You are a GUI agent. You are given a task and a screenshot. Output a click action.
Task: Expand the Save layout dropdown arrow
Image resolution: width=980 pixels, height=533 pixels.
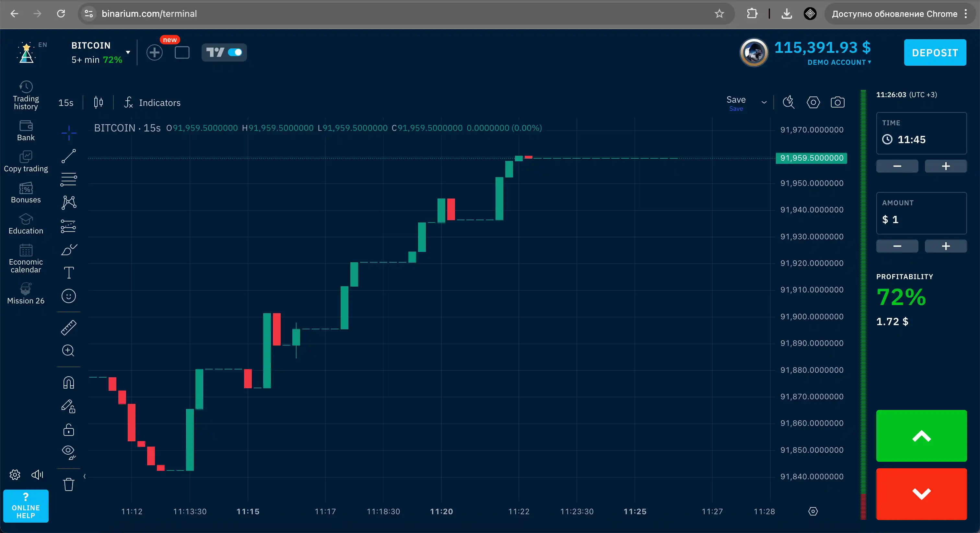(764, 102)
